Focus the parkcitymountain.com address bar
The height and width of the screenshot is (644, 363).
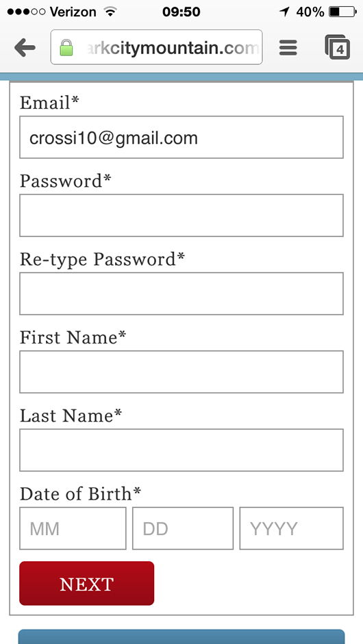pos(156,47)
